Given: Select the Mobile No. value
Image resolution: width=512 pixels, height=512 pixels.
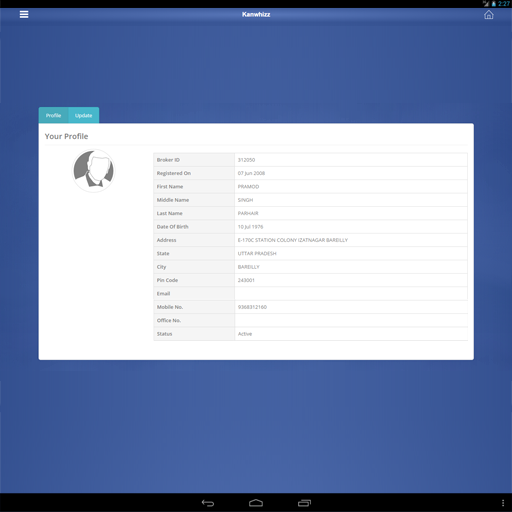Looking at the screenshot, I should click(x=252, y=307).
